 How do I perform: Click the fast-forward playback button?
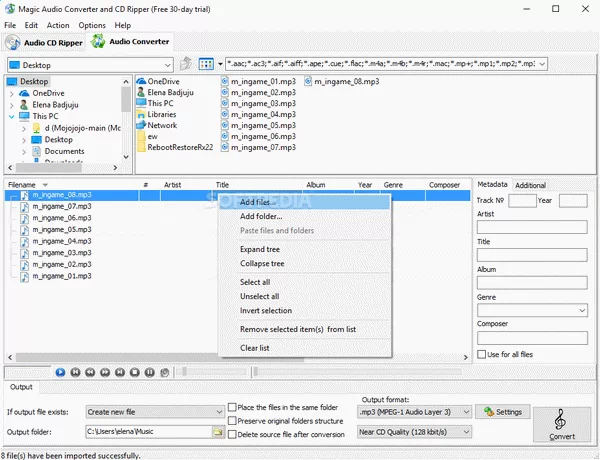pyautogui.click(x=105, y=372)
